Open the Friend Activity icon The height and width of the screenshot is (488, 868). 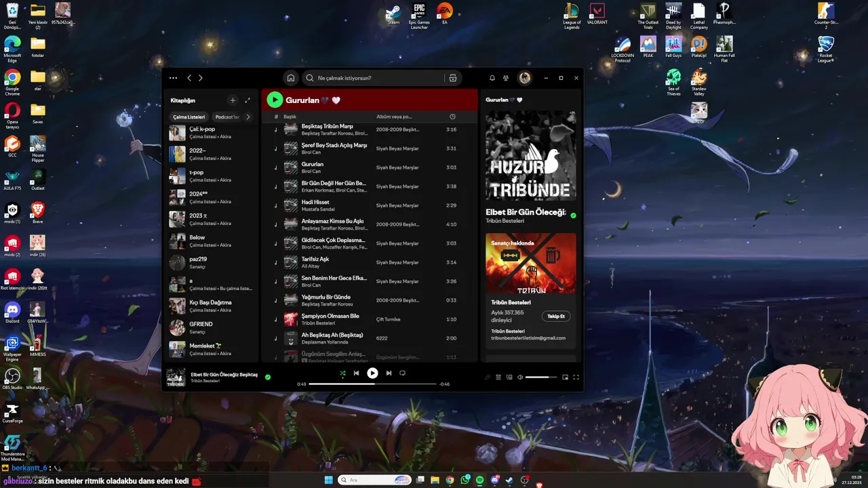coord(506,78)
